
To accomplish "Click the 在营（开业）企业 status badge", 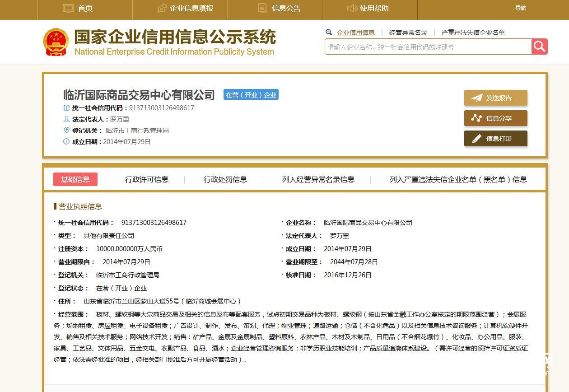I will coord(251,94).
